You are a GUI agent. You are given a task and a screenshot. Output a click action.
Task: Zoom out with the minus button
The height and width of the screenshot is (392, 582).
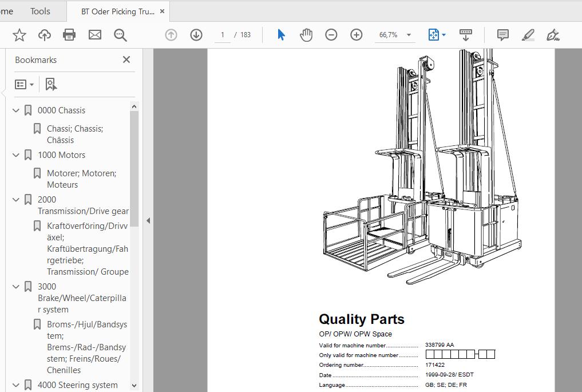pos(331,35)
